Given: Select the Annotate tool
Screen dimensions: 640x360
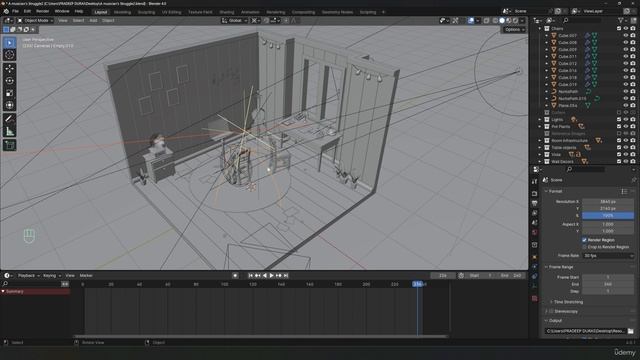Looking at the screenshot, I should click(x=9, y=119).
